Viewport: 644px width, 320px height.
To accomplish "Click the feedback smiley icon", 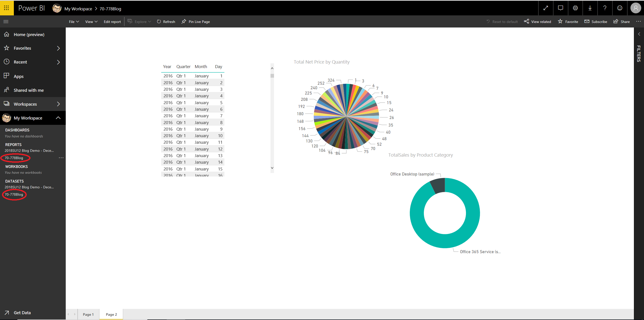I will pos(620,8).
